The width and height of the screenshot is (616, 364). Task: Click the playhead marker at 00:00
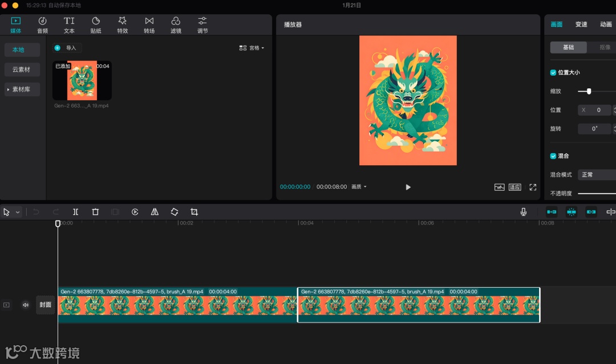[x=58, y=223]
